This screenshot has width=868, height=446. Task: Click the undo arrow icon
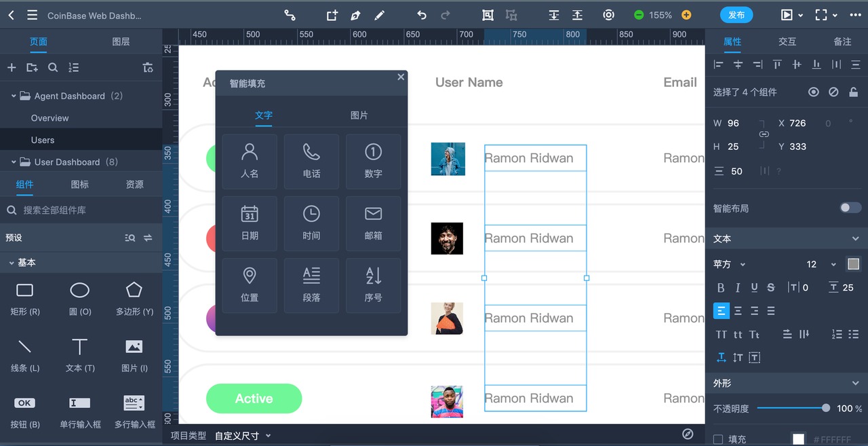tap(422, 15)
